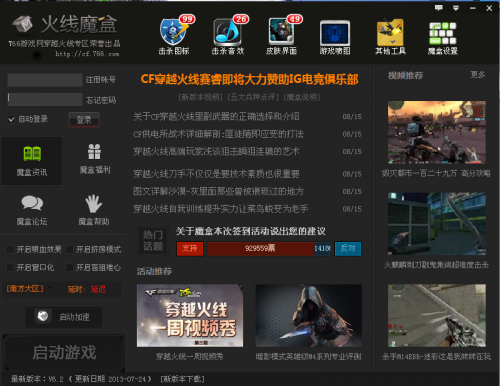Open the http://cf.766.com website link
The image size is (500, 386).
click(87, 54)
